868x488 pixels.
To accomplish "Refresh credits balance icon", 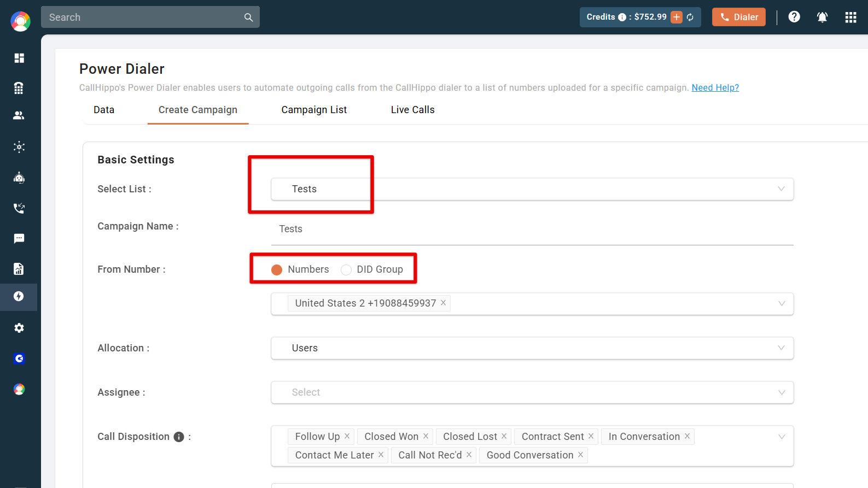I will coord(690,17).
